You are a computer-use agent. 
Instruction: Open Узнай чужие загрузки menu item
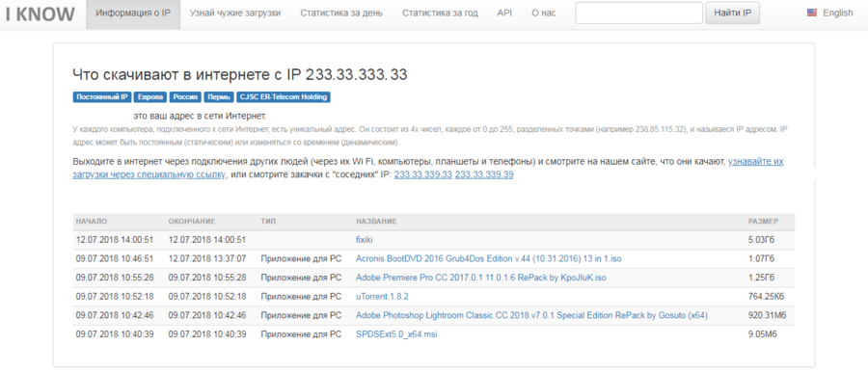coord(234,13)
